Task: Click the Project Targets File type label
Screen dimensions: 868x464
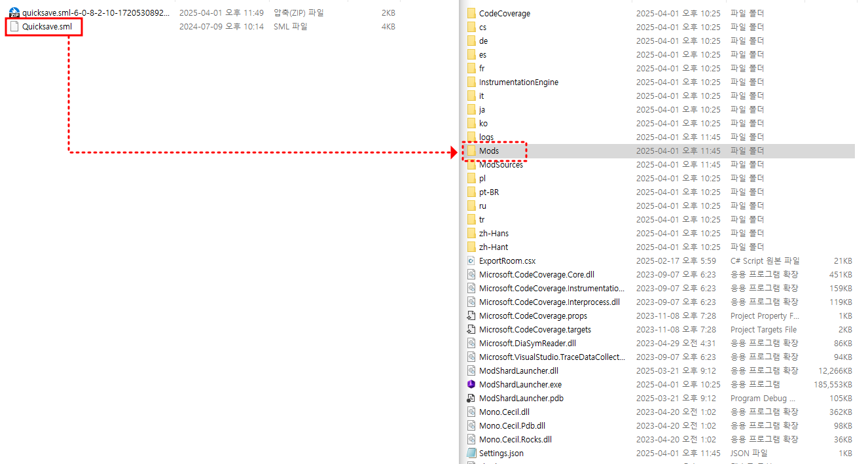Action: tap(764, 329)
